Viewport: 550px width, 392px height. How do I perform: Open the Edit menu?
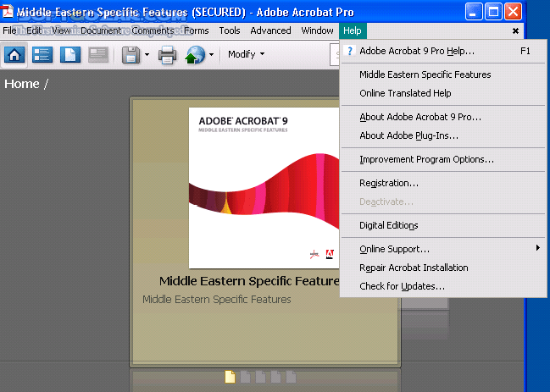tap(34, 30)
